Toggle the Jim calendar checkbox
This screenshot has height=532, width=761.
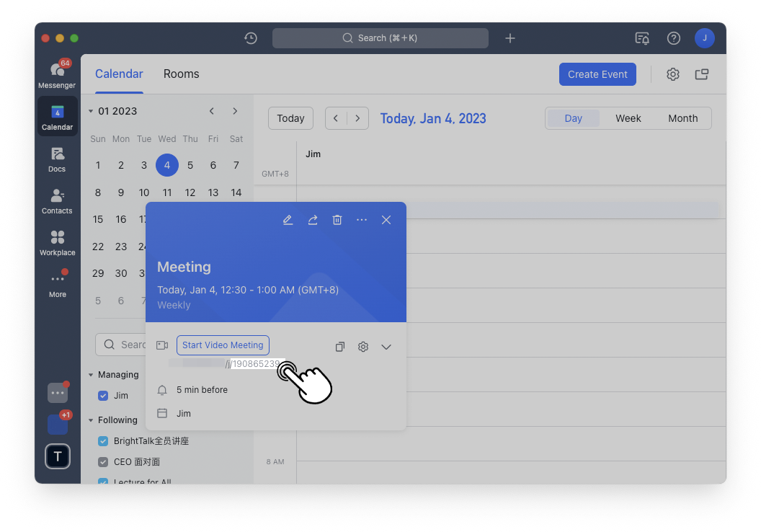[x=103, y=396]
